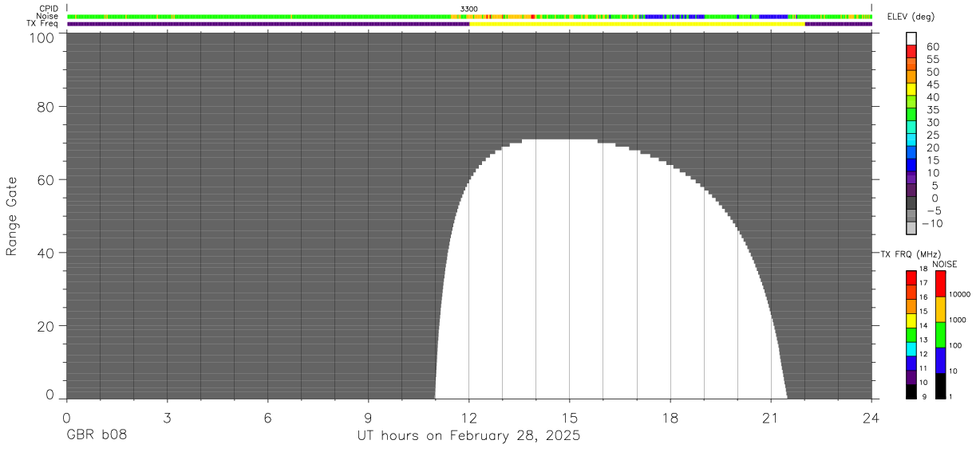This screenshot has width=980, height=452.
Task: Click the '100' tick on Range Gate axis
Action: point(42,37)
